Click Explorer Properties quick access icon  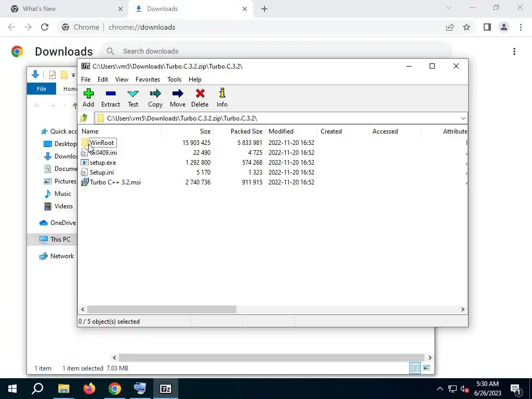coord(52,75)
